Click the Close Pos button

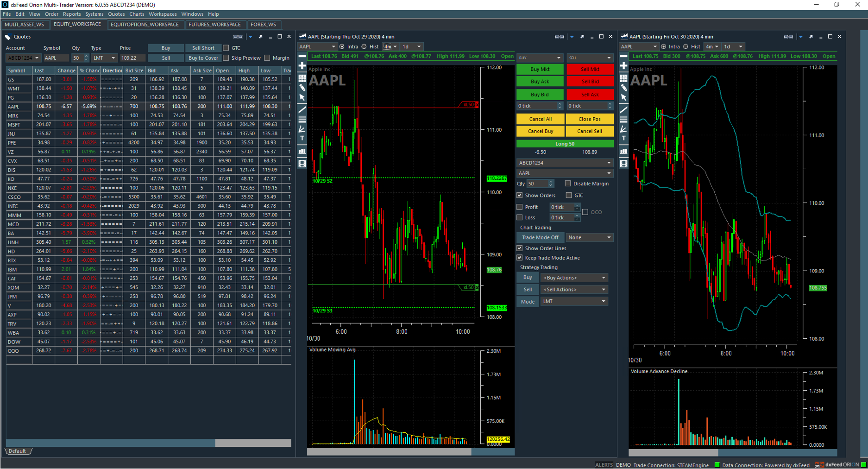[x=589, y=119]
